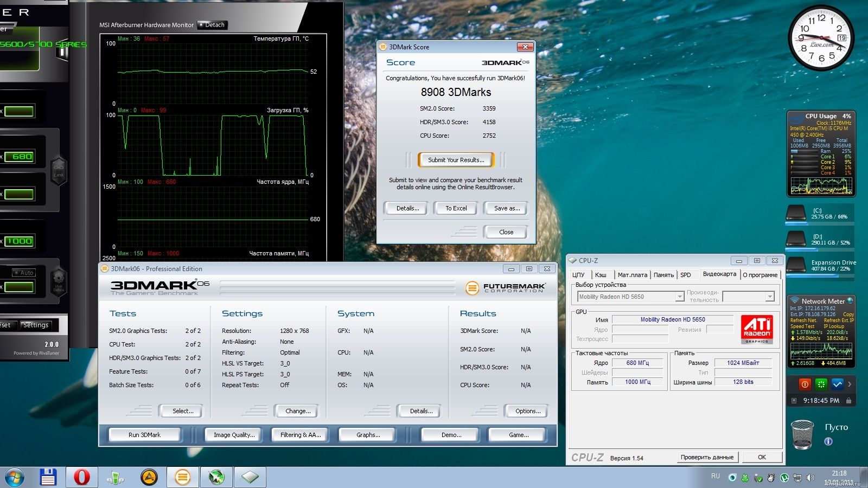
Task: Open the Мат.плата tab in CPU-Z
Action: point(632,275)
